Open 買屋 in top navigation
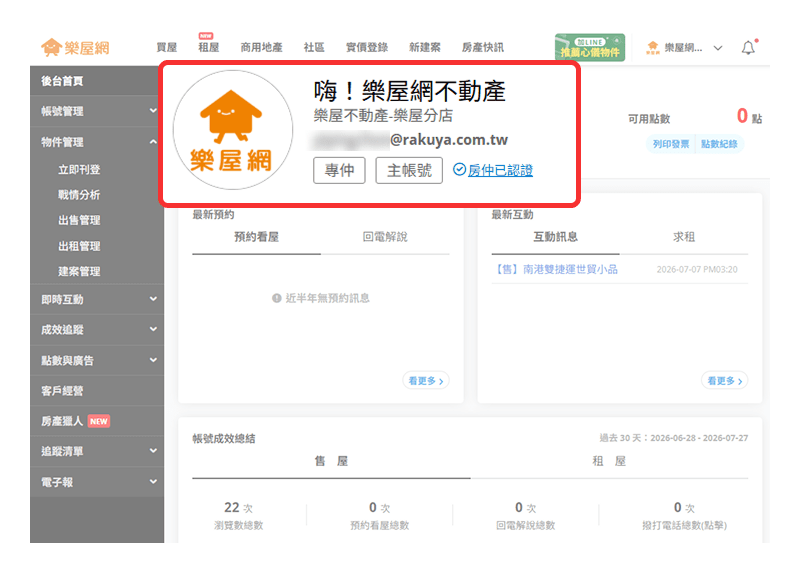 166,47
